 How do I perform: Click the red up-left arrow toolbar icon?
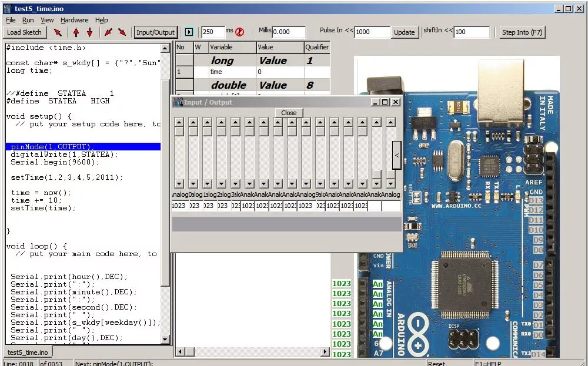pos(58,32)
